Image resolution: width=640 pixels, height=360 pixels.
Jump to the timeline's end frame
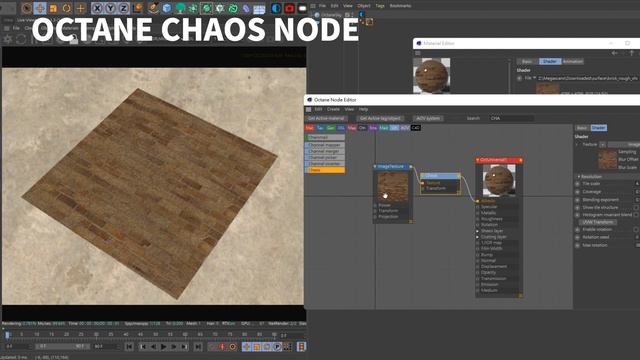198,347
